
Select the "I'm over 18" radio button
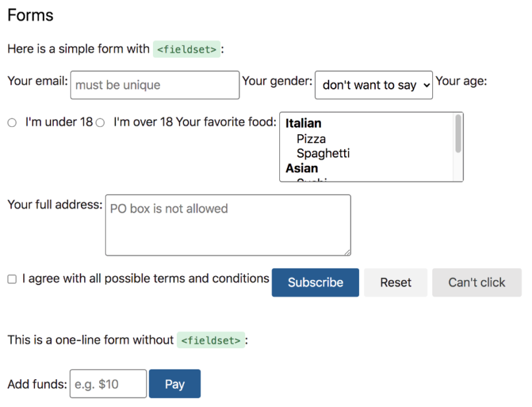pos(100,122)
